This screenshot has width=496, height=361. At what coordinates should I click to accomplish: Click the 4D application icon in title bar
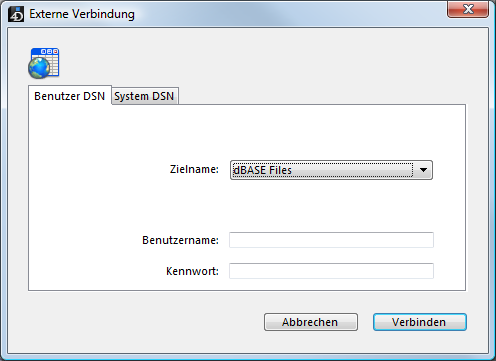tap(16, 14)
